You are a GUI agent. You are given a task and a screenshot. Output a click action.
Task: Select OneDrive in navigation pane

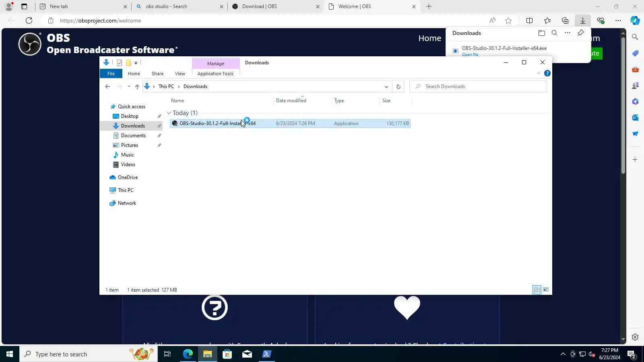[x=128, y=177]
